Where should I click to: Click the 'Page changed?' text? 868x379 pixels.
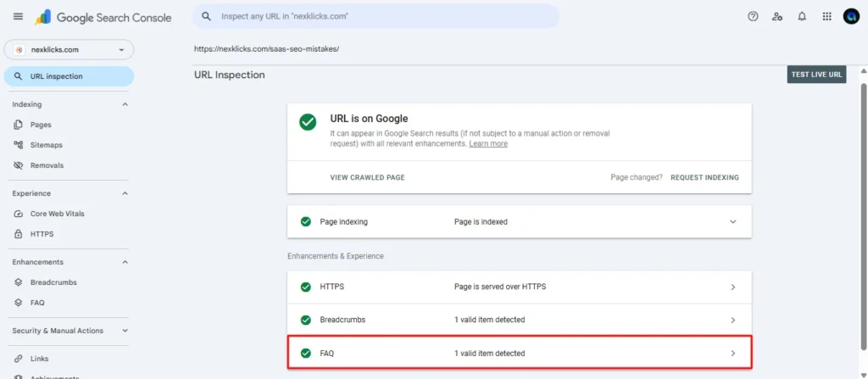click(x=637, y=177)
